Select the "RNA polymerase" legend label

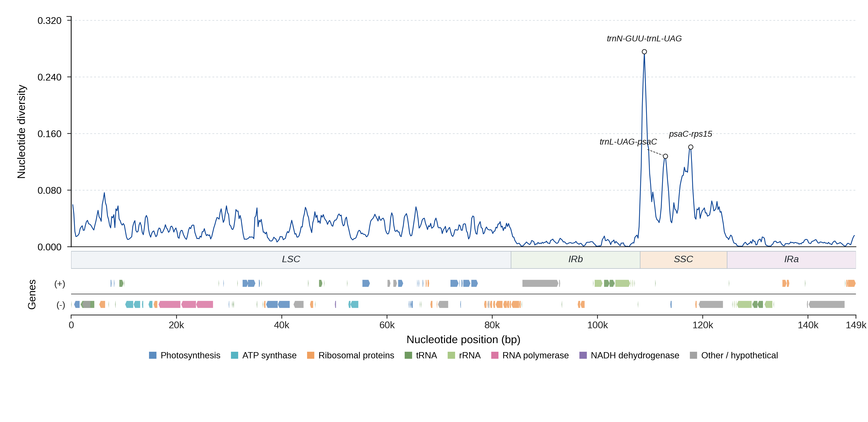535,355
